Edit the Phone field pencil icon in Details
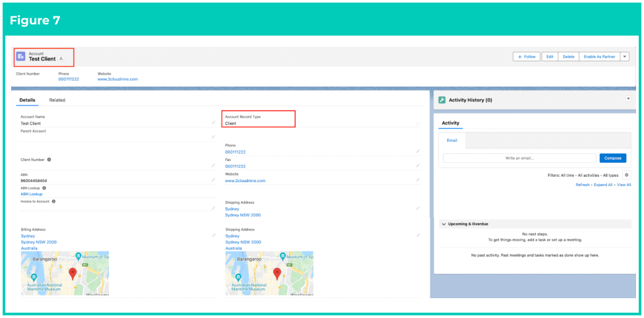The height and width of the screenshot is (318, 644). tap(418, 151)
